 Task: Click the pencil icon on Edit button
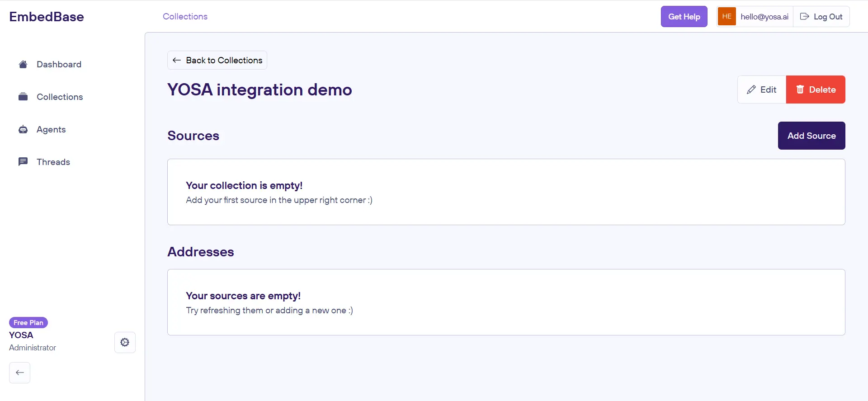[x=751, y=90]
